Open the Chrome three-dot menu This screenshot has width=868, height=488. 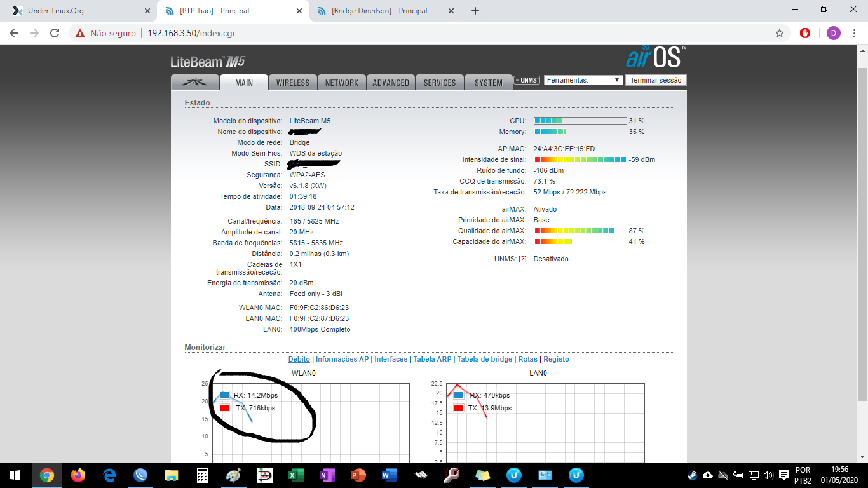[854, 33]
